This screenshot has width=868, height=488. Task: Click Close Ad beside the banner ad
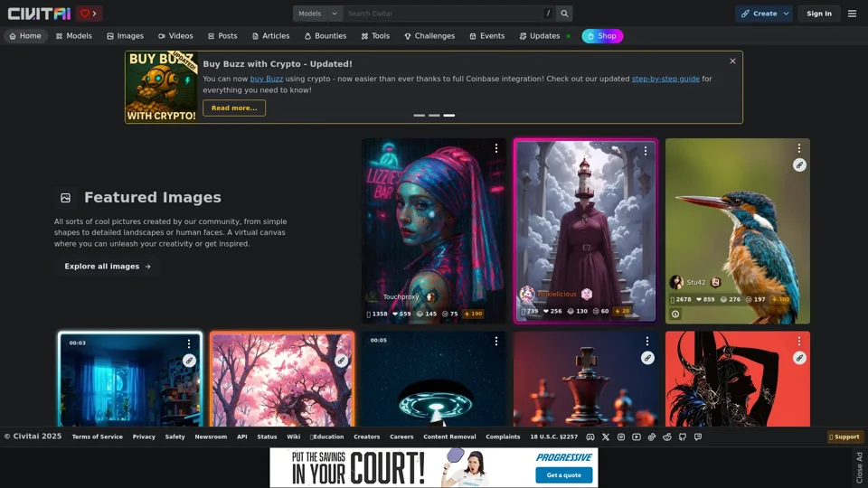pos(859,467)
